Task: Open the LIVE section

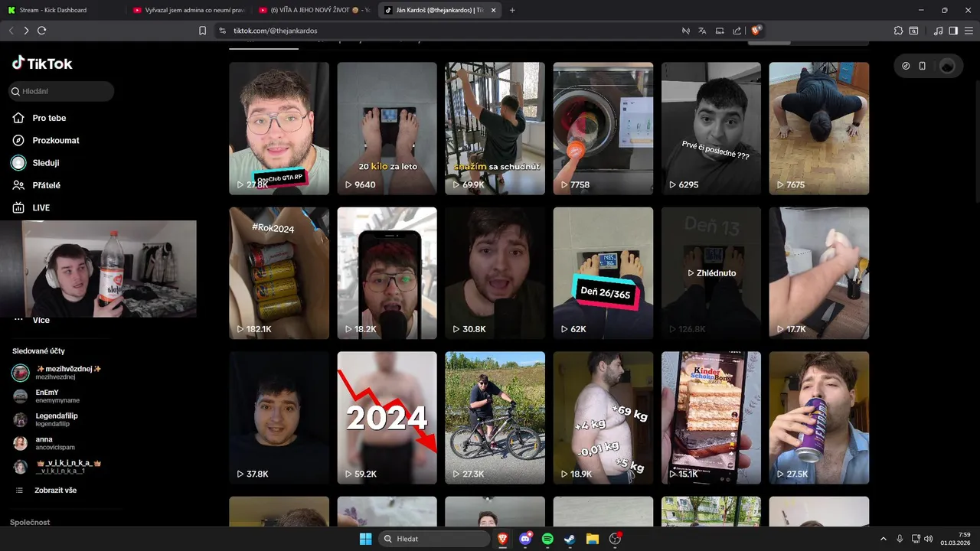Action: click(41, 207)
